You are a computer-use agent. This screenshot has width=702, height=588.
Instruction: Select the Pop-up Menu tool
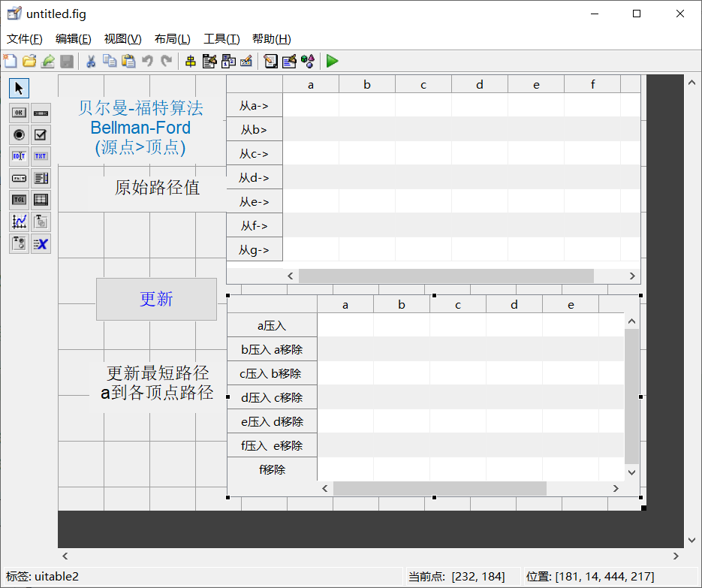tap(18, 178)
